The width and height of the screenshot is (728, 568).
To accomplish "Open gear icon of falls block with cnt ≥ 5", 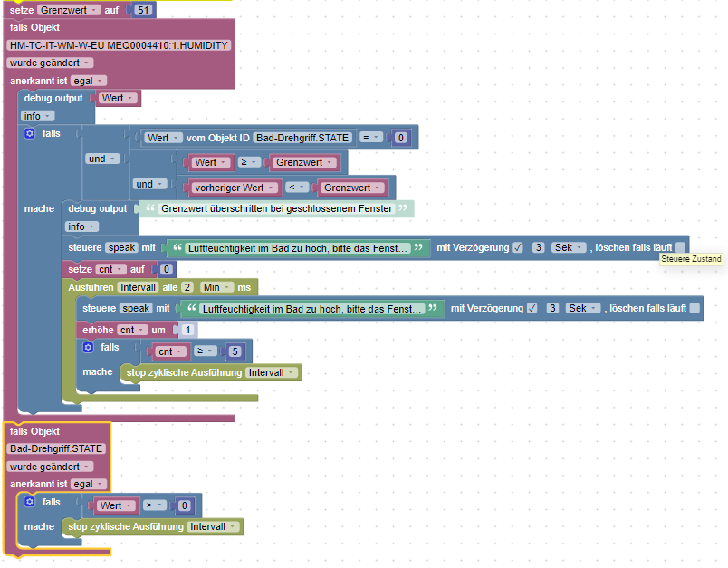I will point(88,347).
